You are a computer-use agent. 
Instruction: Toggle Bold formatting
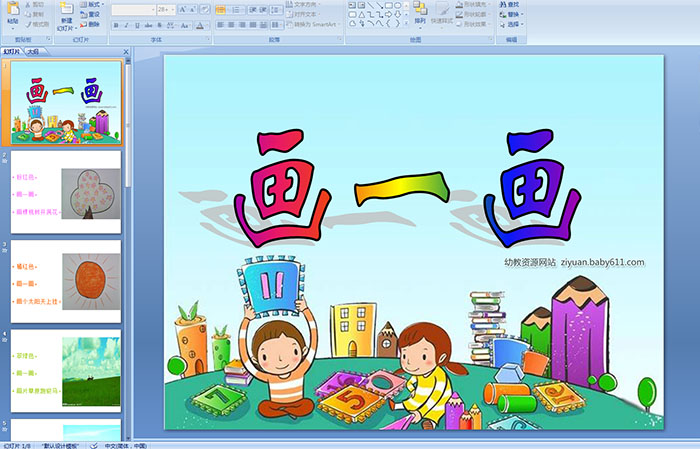[x=116, y=25]
